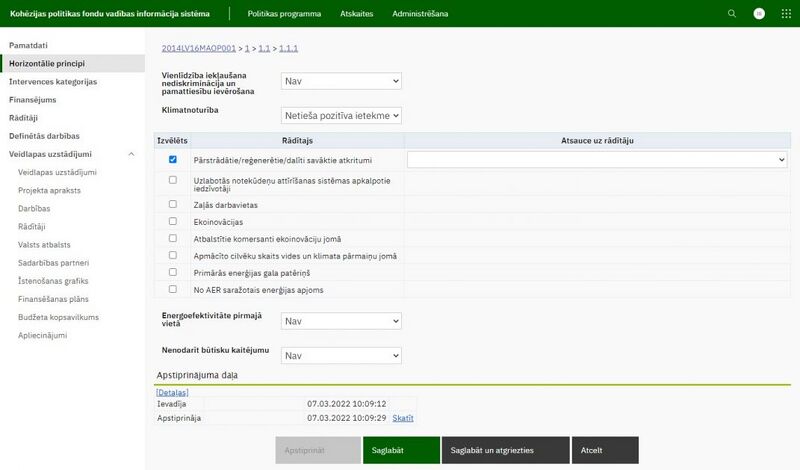Viewport: 800px width, 470px height.
Task: Click the Ievadīja timestamp 07.03.2022 10:09:12
Action: [346, 404]
